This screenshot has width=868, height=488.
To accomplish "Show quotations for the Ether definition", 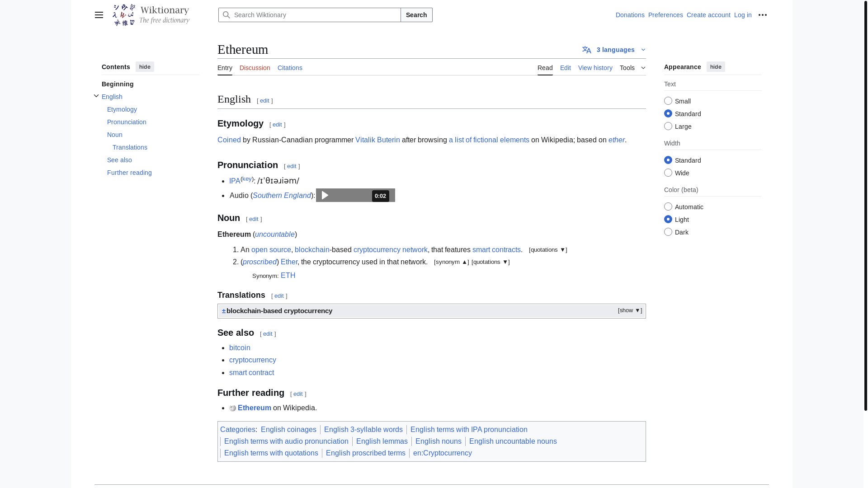I will point(491,262).
